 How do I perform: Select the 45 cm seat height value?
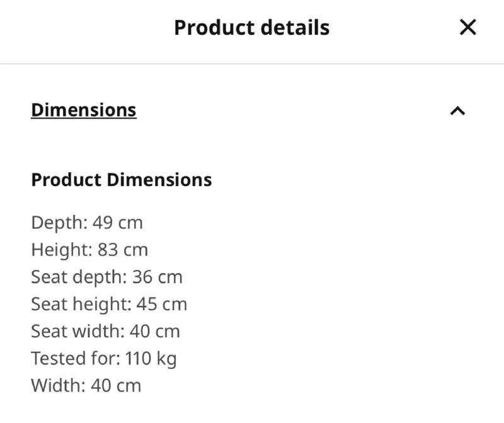click(162, 304)
